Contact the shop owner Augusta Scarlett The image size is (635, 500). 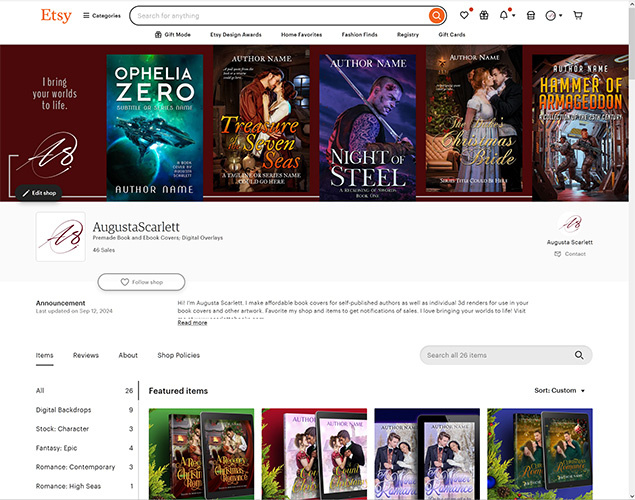click(x=570, y=254)
